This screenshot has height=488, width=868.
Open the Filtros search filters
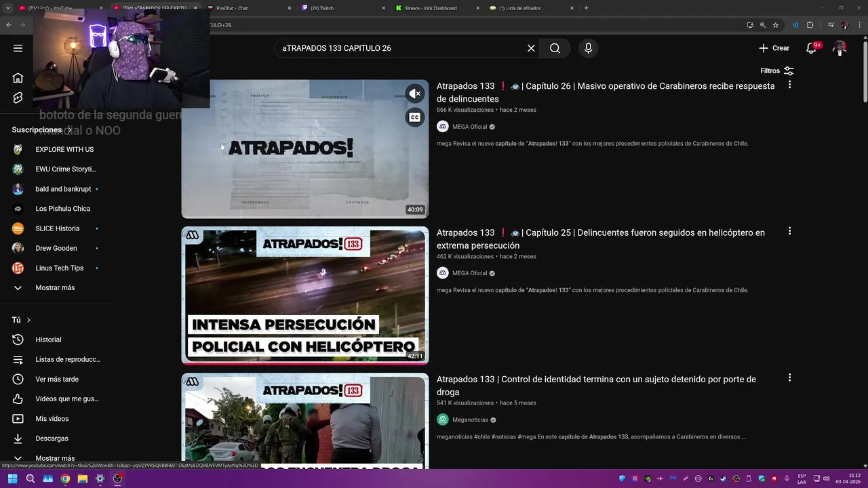[x=776, y=70]
